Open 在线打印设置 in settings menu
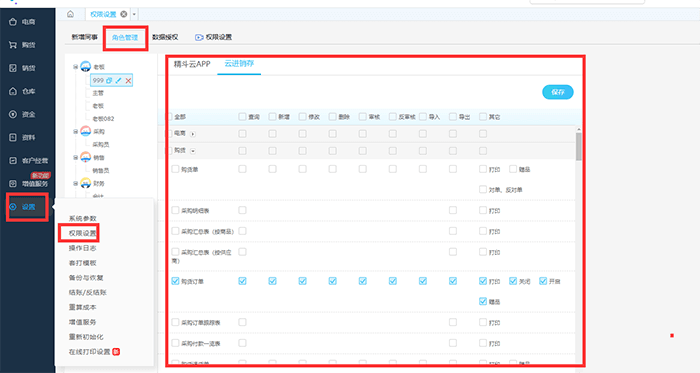 tap(89, 352)
